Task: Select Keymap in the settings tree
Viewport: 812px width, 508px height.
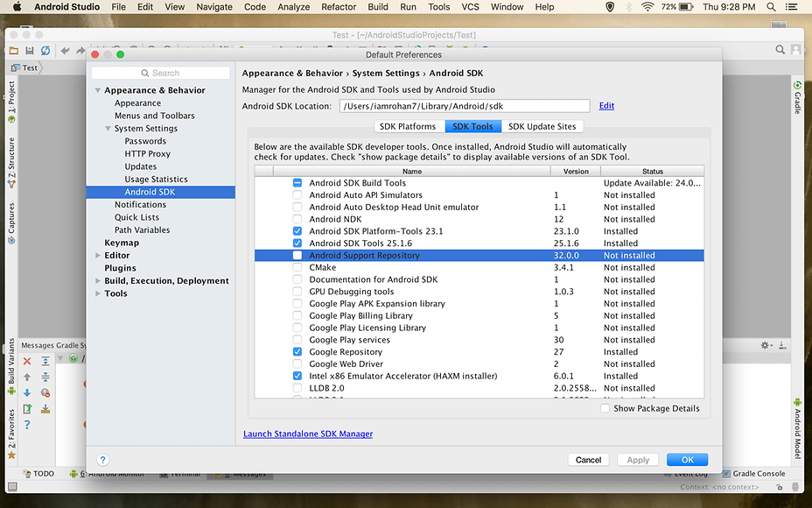Action: [x=122, y=243]
